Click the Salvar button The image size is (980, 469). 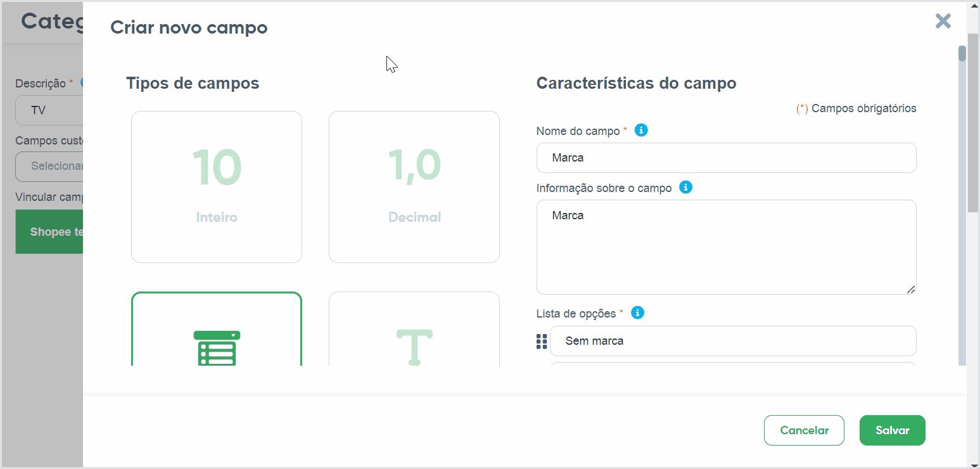point(893,430)
